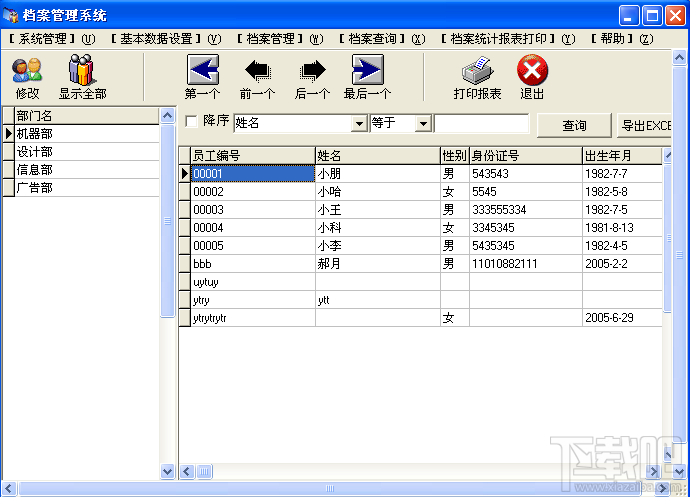Click name cell 小王
This screenshot has height=497, width=690.
coord(378,210)
